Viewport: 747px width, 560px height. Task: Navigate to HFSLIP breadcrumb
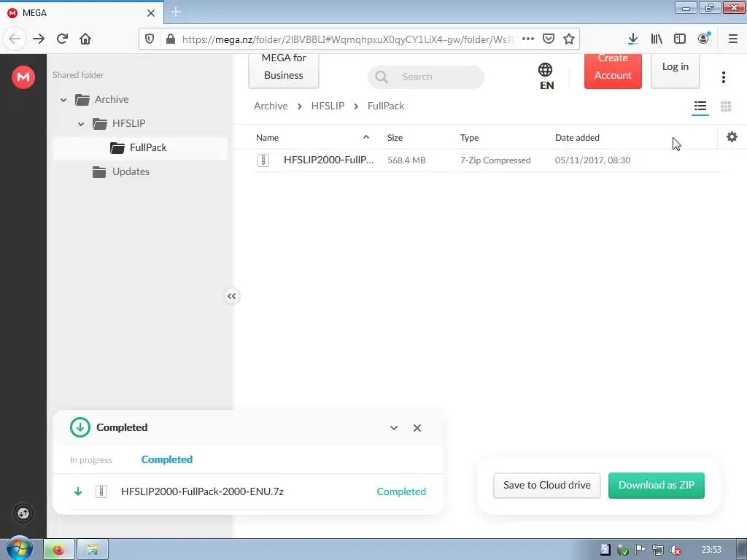[328, 106]
